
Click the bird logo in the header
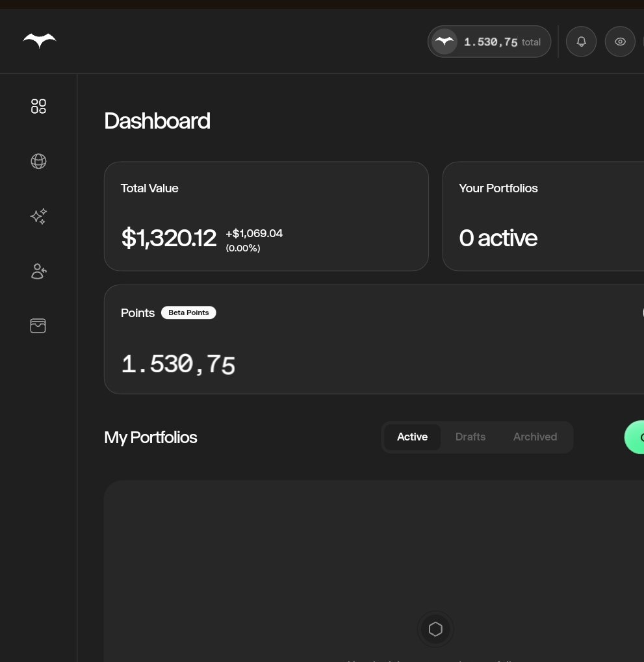pos(39,40)
